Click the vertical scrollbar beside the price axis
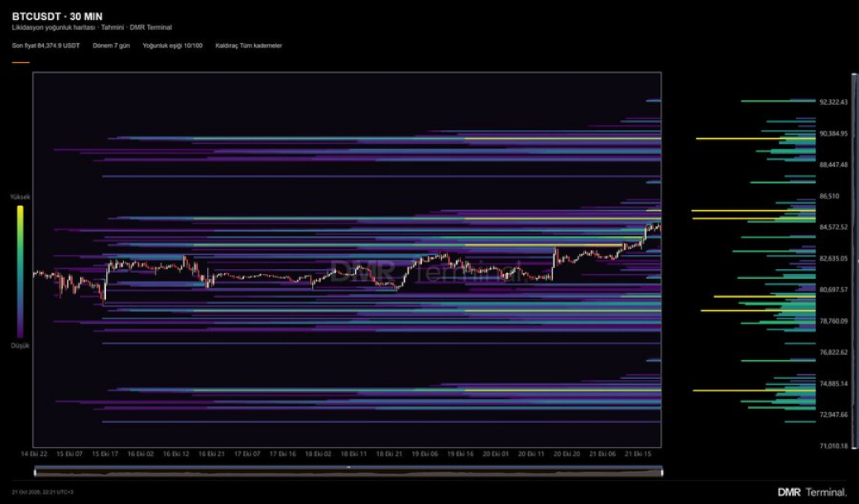 (854, 260)
